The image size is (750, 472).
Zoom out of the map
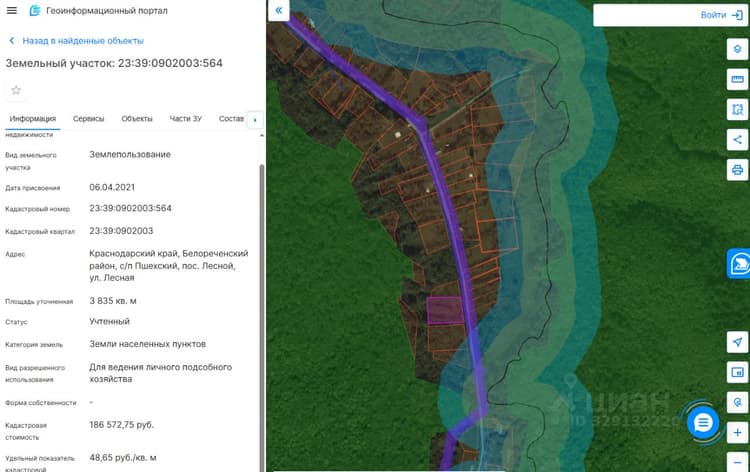click(x=737, y=462)
